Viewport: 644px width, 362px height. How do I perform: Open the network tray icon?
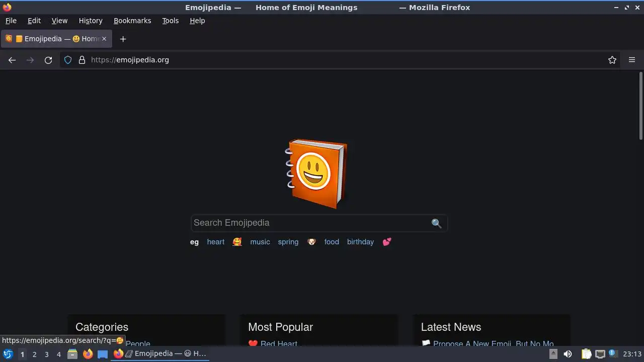pyautogui.click(x=600, y=354)
